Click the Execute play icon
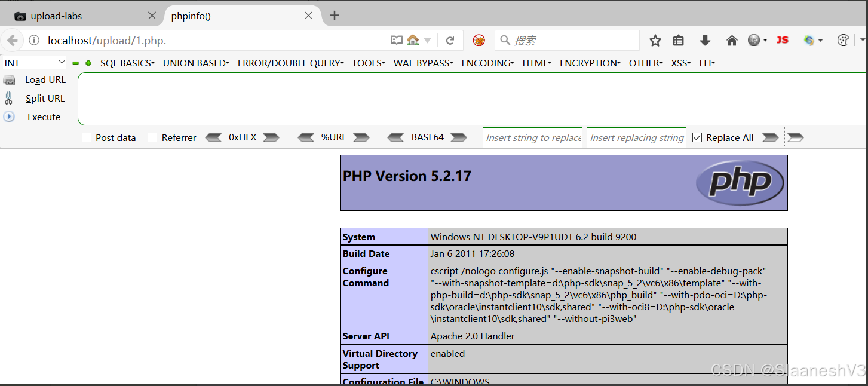Screen dimensions: 868x386 tap(9, 117)
